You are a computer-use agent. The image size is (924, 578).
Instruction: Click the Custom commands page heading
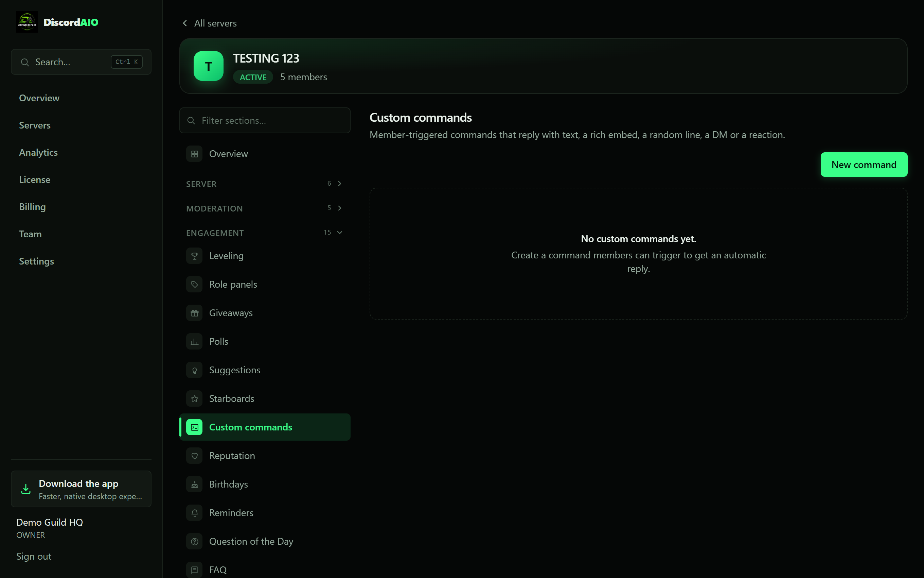click(420, 117)
